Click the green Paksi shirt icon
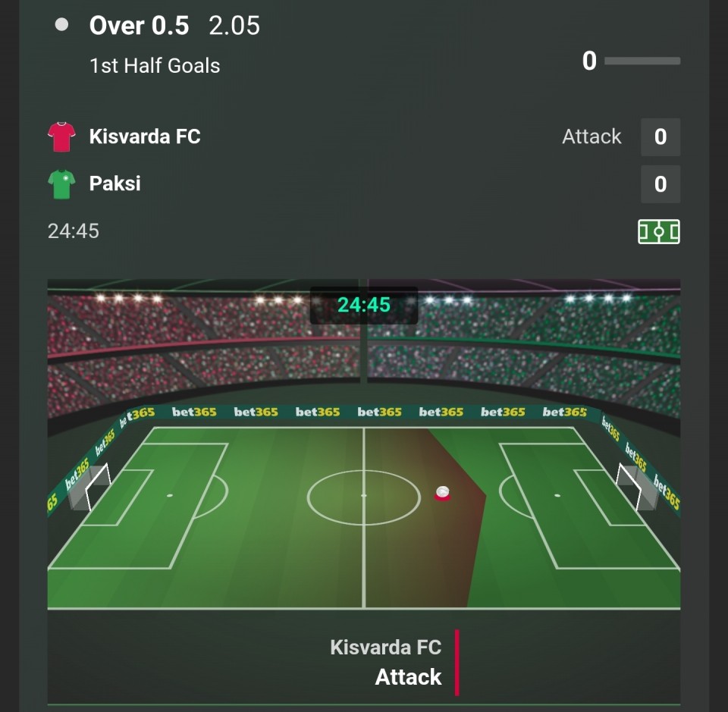 pyautogui.click(x=61, y=184)
